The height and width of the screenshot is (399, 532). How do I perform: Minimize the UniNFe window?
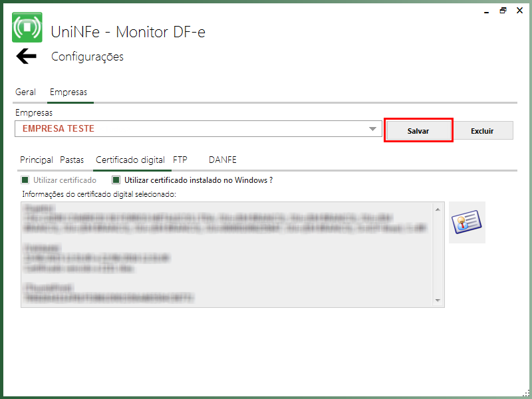(487, 11)
